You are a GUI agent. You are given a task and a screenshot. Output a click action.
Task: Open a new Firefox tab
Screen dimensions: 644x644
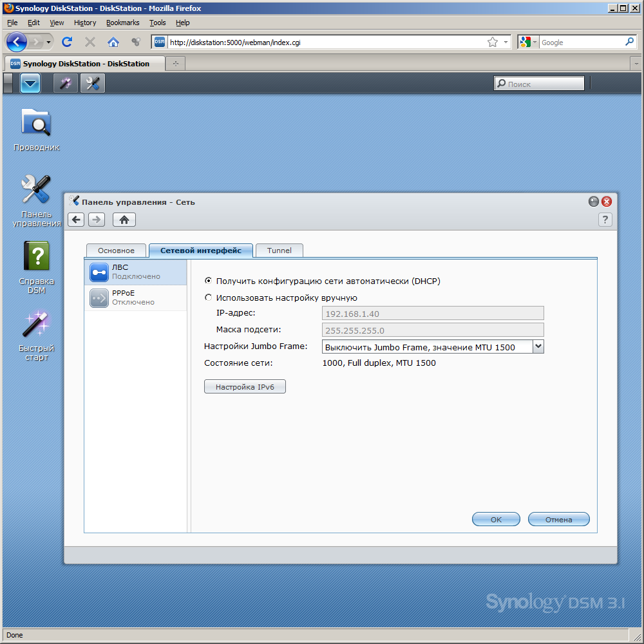pyautogui.click(x=176, y=64)
